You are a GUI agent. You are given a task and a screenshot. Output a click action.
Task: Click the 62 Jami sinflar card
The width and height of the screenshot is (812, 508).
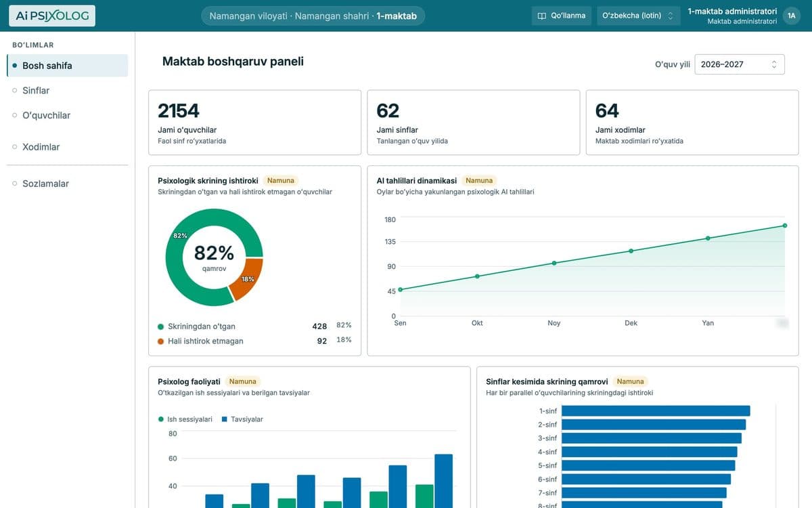pyautogui.click(x=474, y=123)
